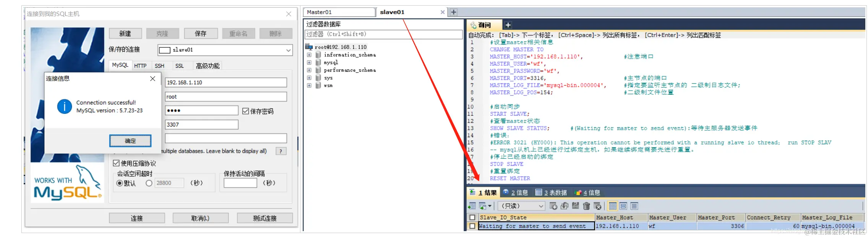Click the information_schema database icon
This screenshot has height=238, width=868.
point(318,55)
